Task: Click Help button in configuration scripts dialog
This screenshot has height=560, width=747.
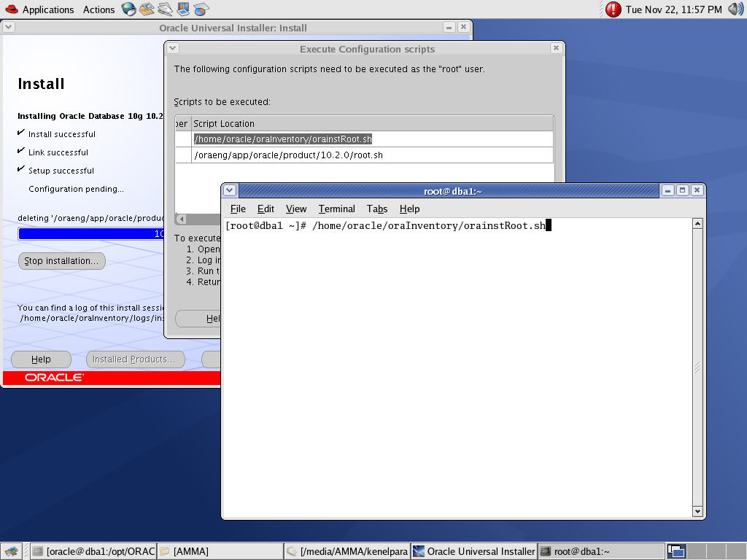Action: pos(198,319)
